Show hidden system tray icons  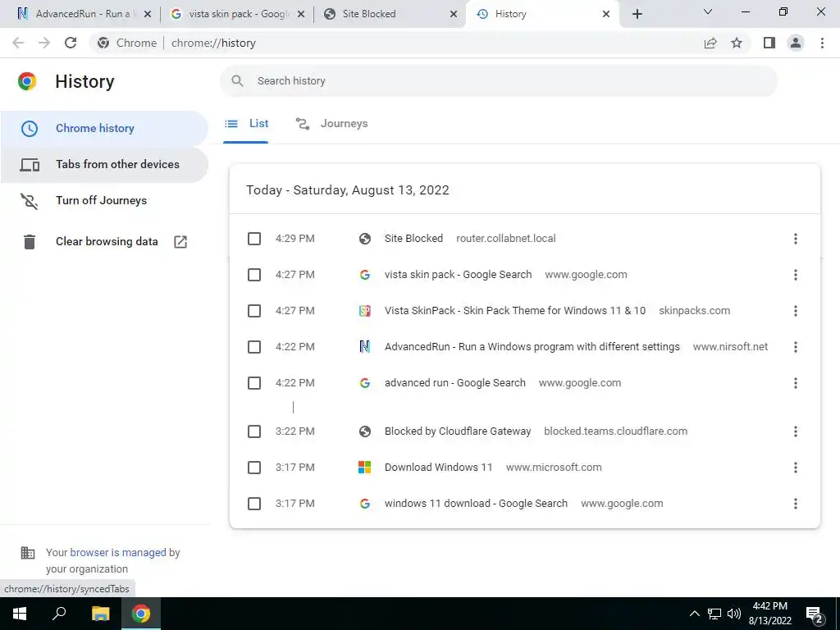694,614
